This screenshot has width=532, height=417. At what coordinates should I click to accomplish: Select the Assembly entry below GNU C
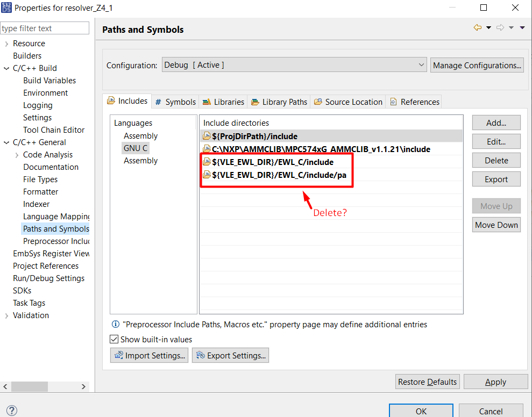[x=140, y=160]
